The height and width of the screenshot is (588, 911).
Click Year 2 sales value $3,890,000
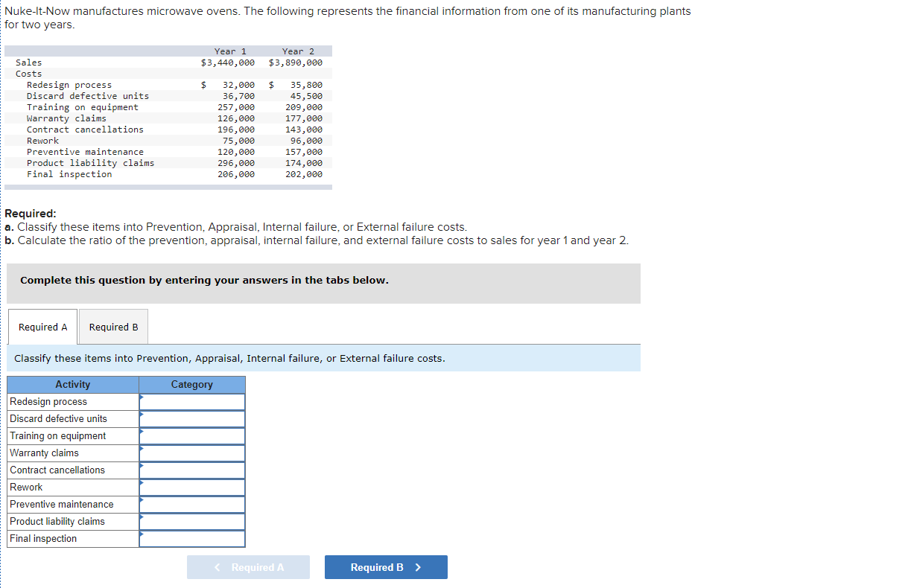click(296, 63)
